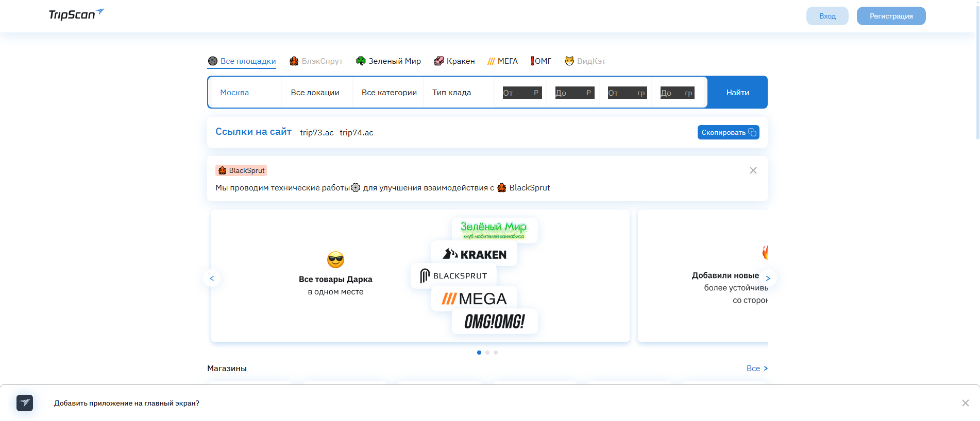The width and height of the screenshot is (980, 421).
Task: Click the БлэкСпрут tab icon
Action: click(294, 61)
